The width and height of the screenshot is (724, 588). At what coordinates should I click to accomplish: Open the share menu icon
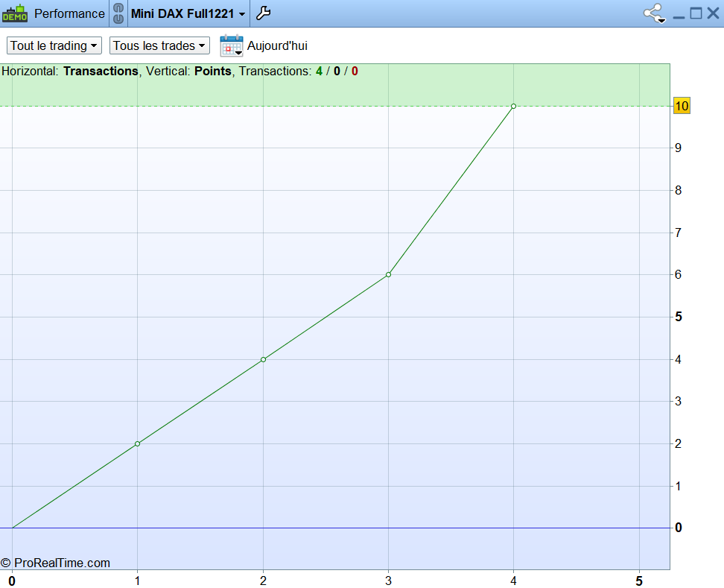655,13
